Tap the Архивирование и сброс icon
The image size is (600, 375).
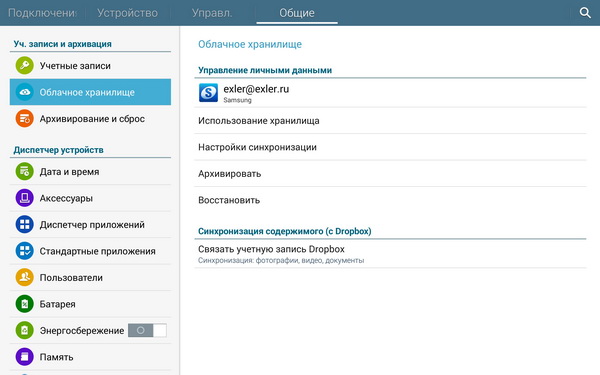pyautogui.click(x=24, y=119)
